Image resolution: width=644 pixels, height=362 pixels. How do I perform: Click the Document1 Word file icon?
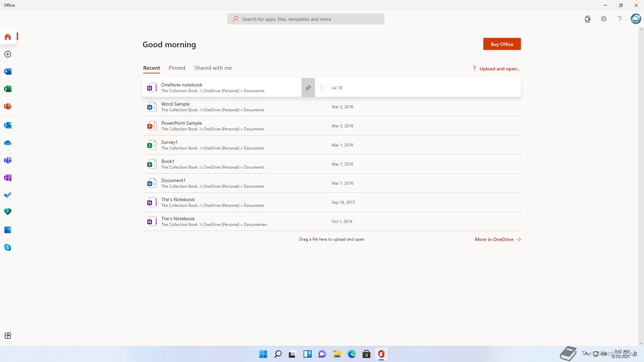pyautogui.click(x=152, y=183)
